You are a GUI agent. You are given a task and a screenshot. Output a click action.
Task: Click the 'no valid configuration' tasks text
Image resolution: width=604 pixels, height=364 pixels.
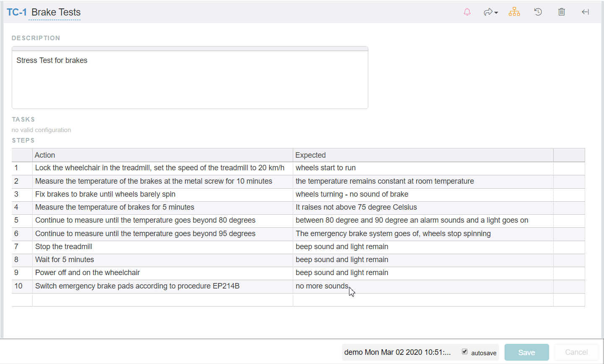tap(41, 130)
